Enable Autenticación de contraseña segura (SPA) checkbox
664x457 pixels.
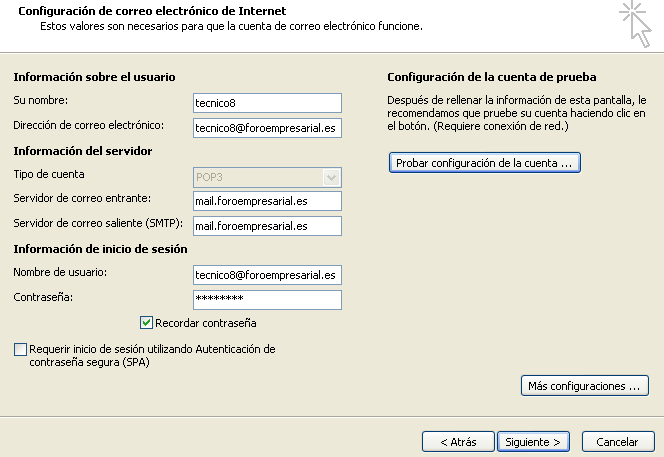coord(20,349)
